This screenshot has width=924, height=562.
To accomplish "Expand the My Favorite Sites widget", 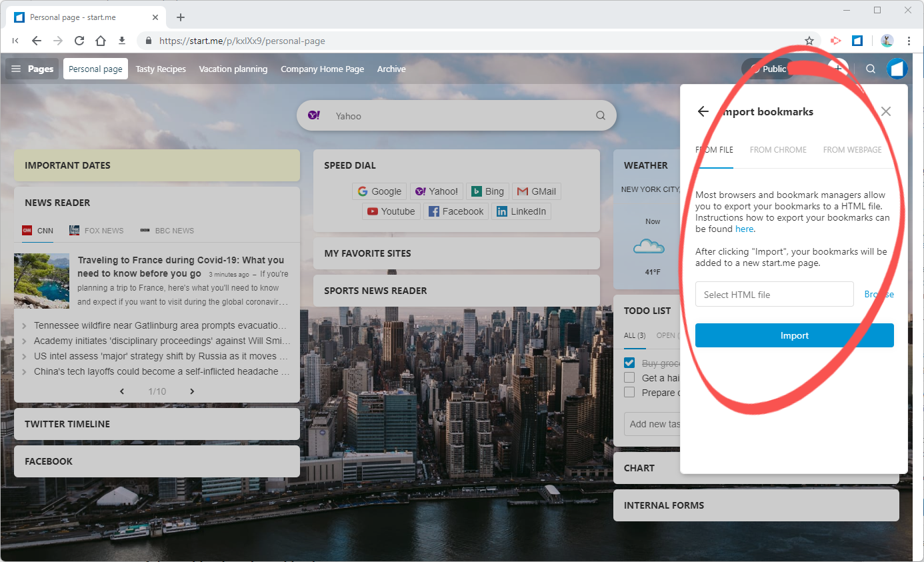I will 456,253.
